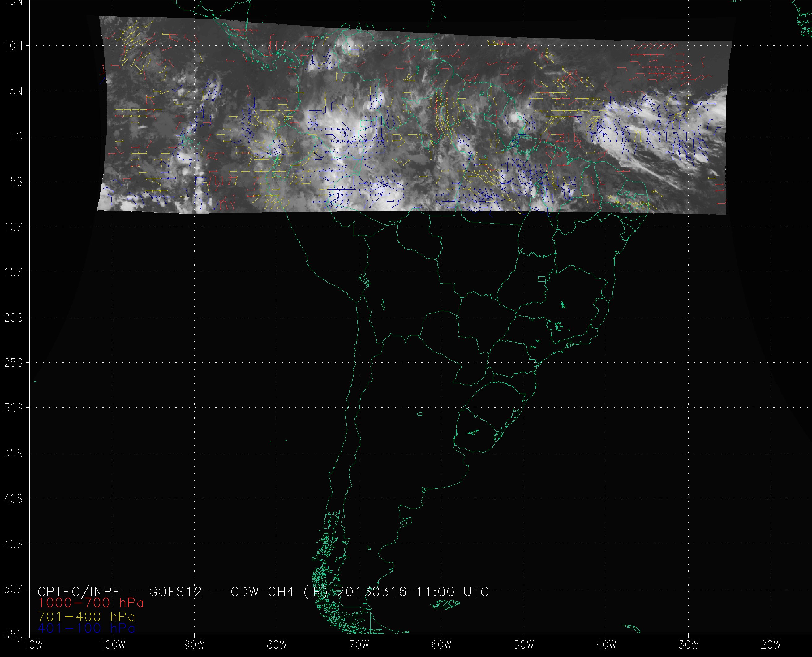The height and width of the screenshot is (657, 812).
Task: Click the 70W longitude axis label
Action: [x=359, y=645]
